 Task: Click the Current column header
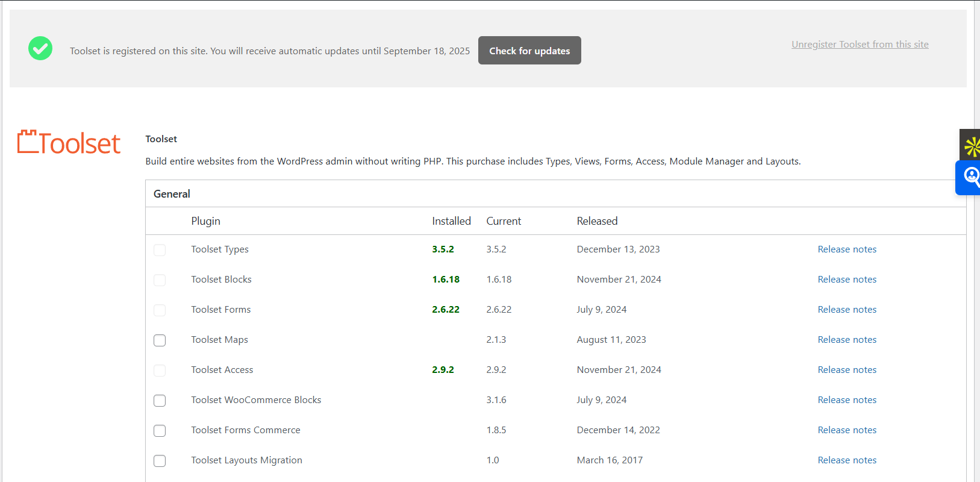[504, 221]
